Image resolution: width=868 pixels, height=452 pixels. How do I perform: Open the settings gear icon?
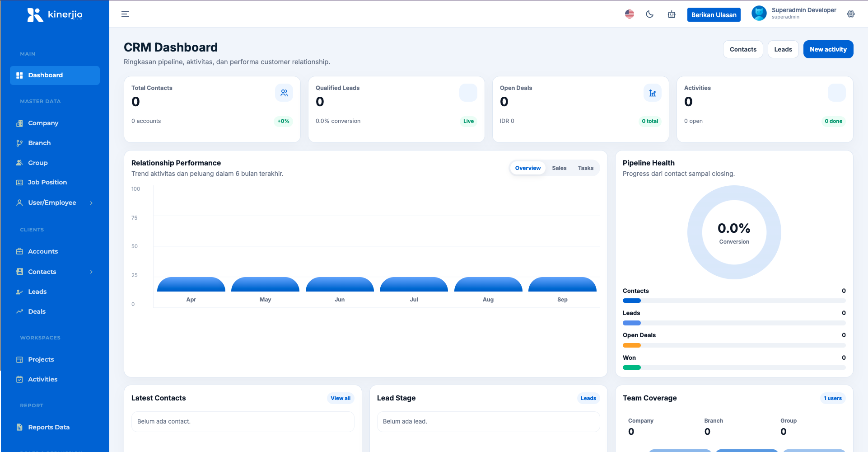(851, 14)
